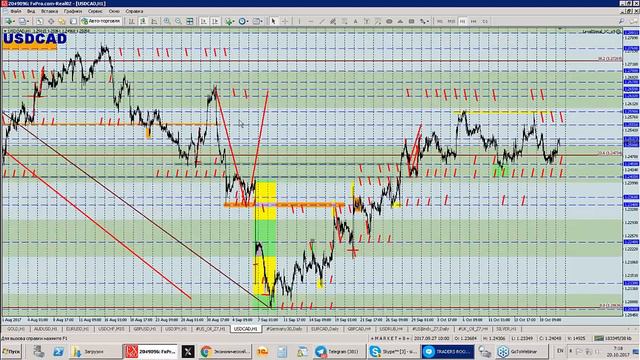This screenshot has width=640, height=360.
Task: Switch to the AUDUSD,H1 chart tab
Action: pyautogui.click(x=45, y=329)
